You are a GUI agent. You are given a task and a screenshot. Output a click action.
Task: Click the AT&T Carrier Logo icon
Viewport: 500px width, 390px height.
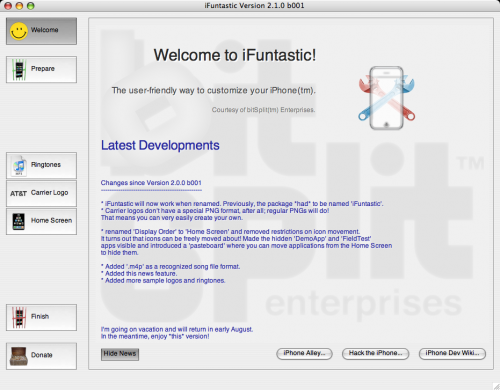click(18, 193)
